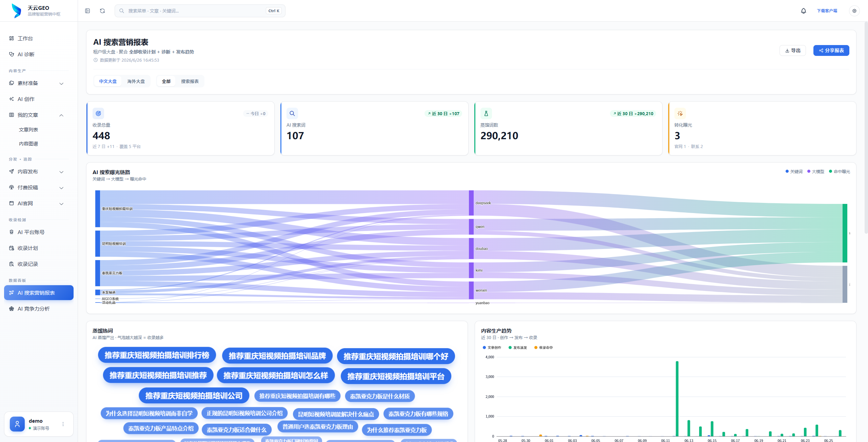Open 下载客户端 link
The height and width of the screenshot is (442, 868).
tap(827, 11)
